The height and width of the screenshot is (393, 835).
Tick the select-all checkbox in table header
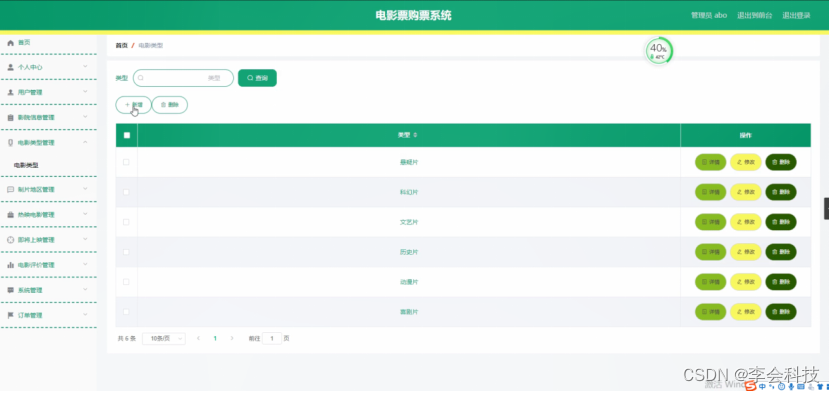(127, 135)
